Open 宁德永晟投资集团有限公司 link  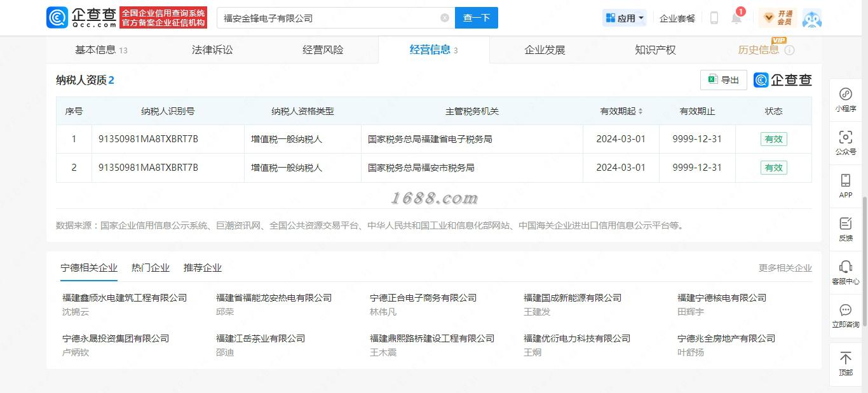point(116,338)
